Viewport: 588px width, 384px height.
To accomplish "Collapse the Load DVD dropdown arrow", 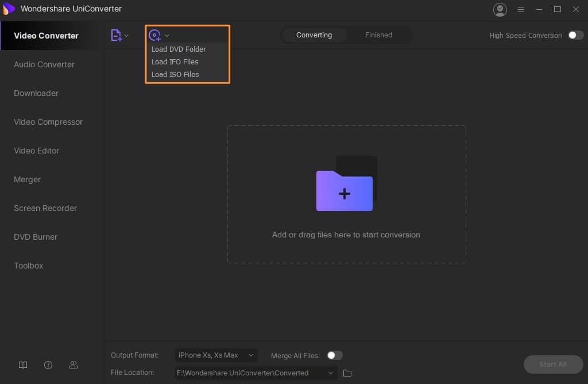I will click(x=167, y=36).
